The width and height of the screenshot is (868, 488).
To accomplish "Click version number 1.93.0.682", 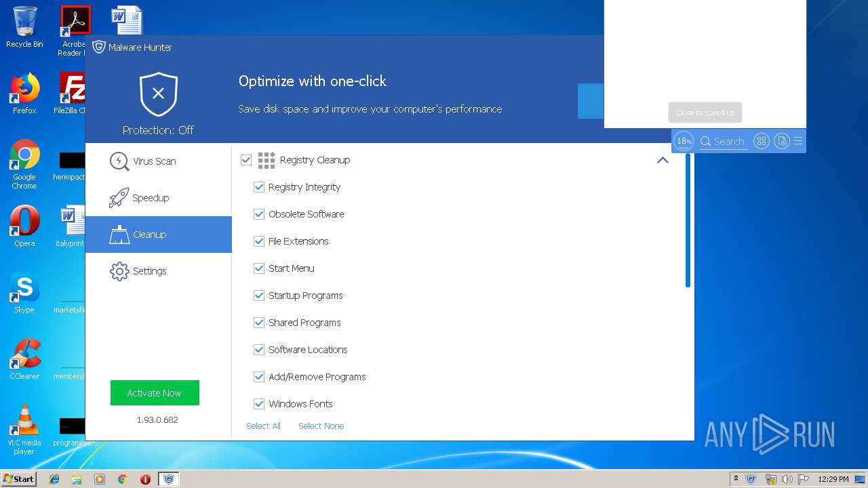I will tap(157, 420).
